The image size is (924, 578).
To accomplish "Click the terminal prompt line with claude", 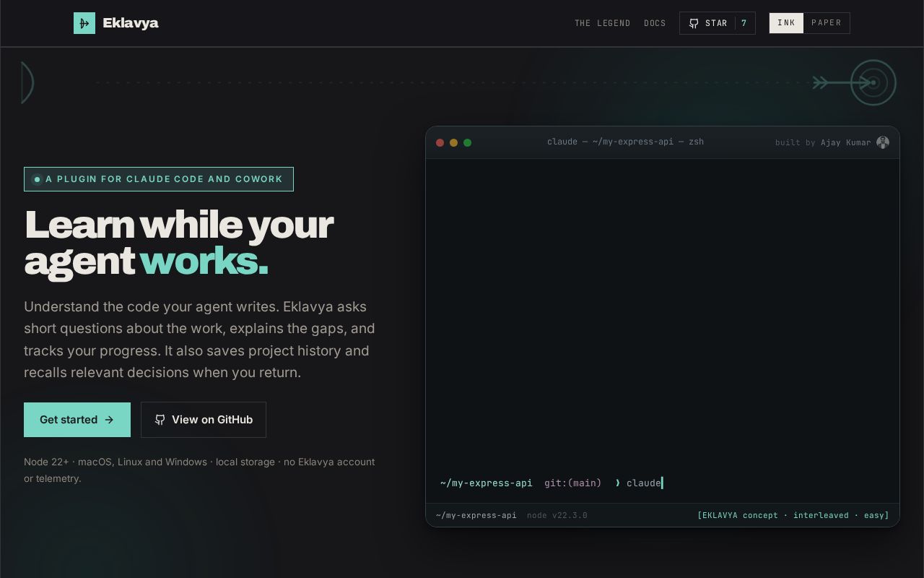I will 552,483.
